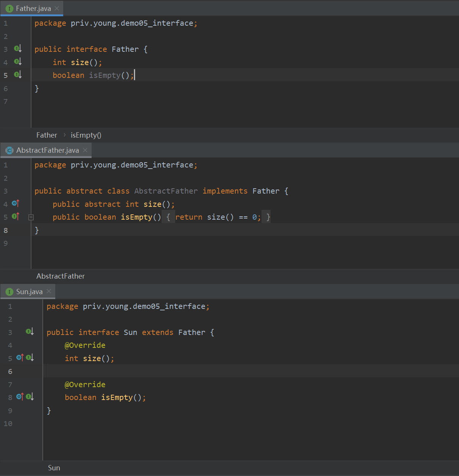Click 'isEmpty' in 'public boolean isEmpty()'
Screen dimensions: 459x476
pos(137,217)
